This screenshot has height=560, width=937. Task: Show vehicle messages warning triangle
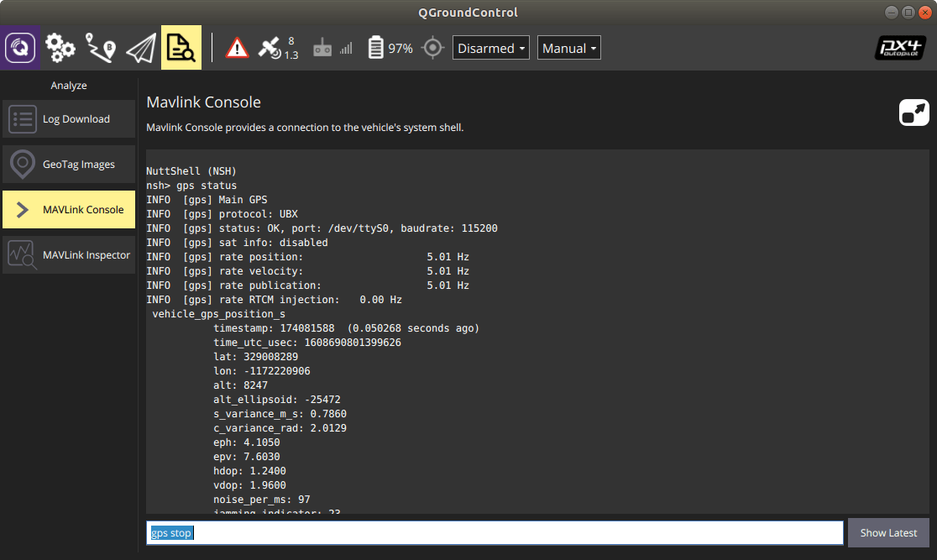(x=237, y=48)
